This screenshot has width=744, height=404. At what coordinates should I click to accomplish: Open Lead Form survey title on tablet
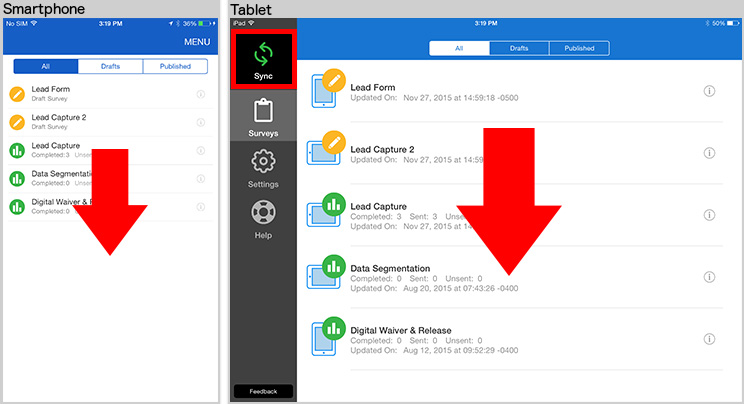pyautogui.click(x=372, y=87)
